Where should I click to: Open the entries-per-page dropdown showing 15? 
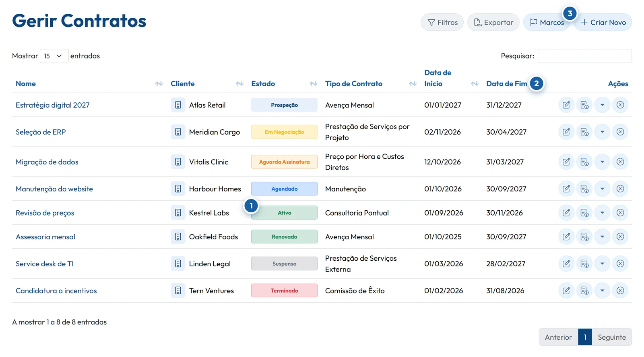[54, 56]
